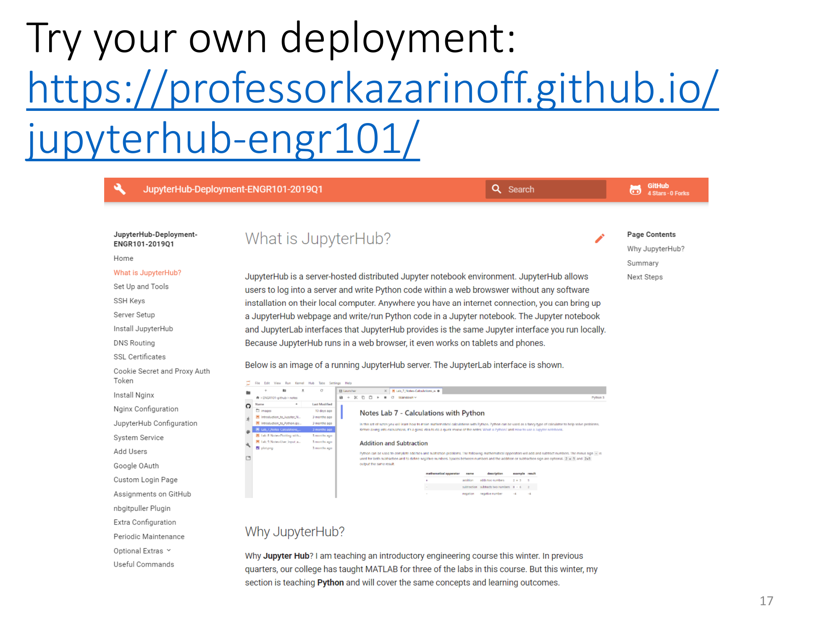Jump to the Why JupyterHub? section
840x630 pixels.
pos(655,249)
